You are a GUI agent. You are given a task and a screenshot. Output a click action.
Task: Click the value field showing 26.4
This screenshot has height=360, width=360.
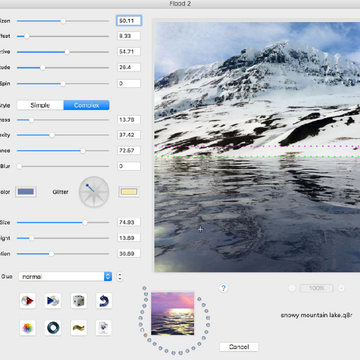click(129, 67)
